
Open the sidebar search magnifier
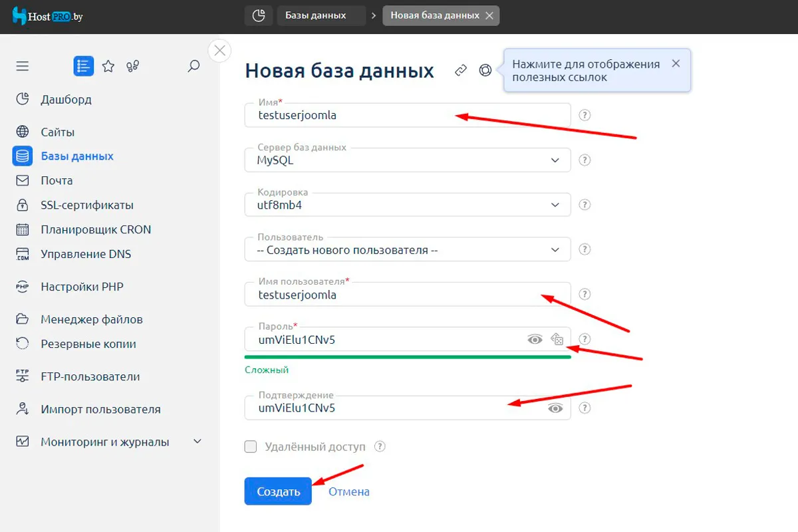[x=194, y=66]
